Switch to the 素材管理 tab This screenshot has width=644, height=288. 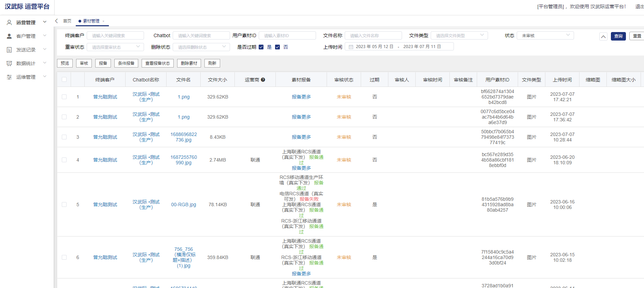click(91, 21)
